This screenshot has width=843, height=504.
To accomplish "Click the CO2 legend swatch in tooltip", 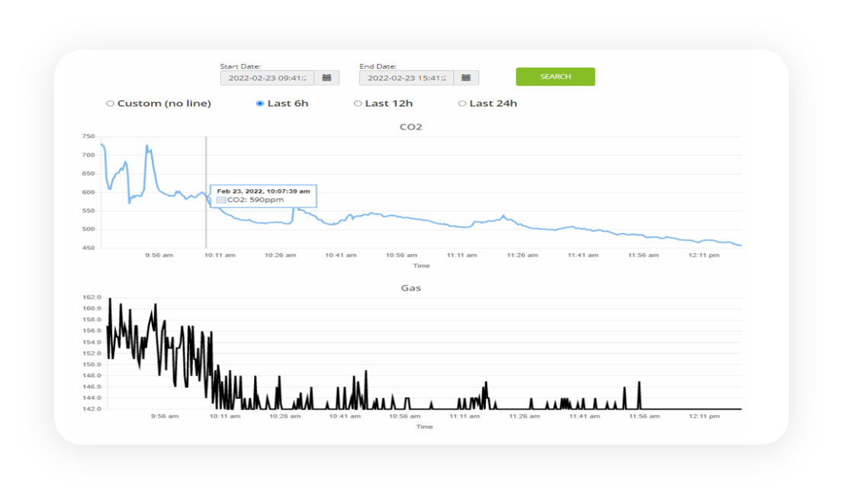I will [221, 200].
